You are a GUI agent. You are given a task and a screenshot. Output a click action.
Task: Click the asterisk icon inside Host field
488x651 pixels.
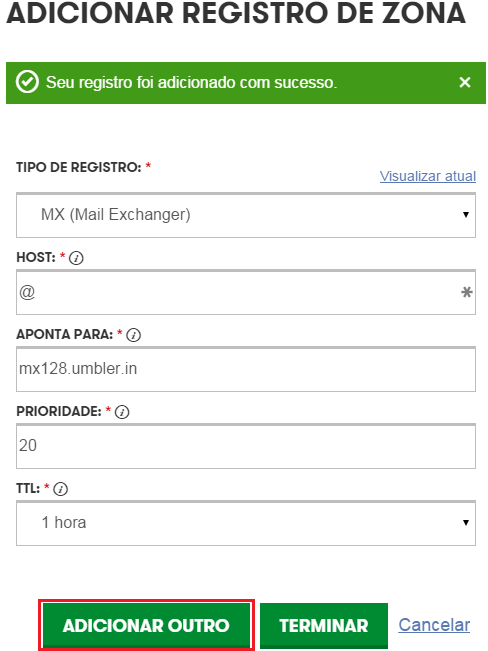point(466,292)
